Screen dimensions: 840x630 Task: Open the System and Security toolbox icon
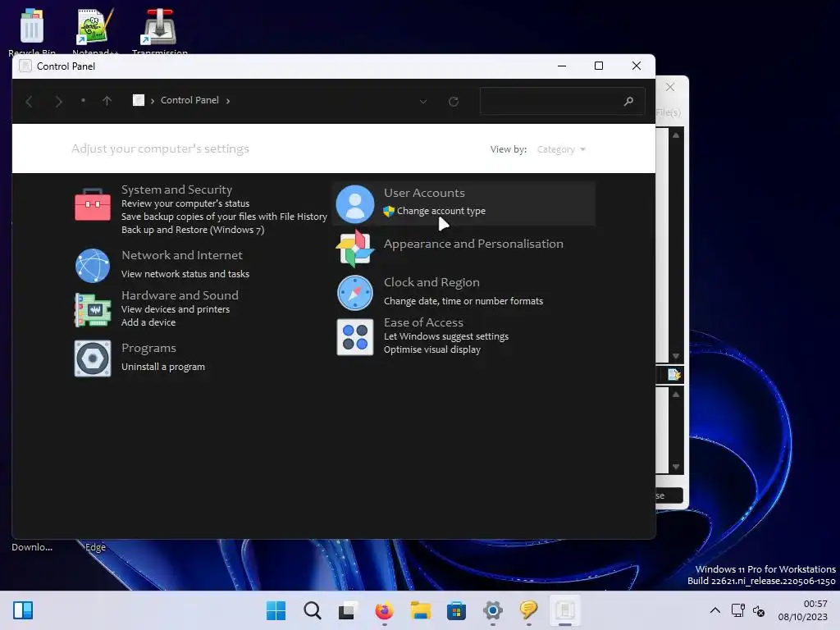point(93,204)
